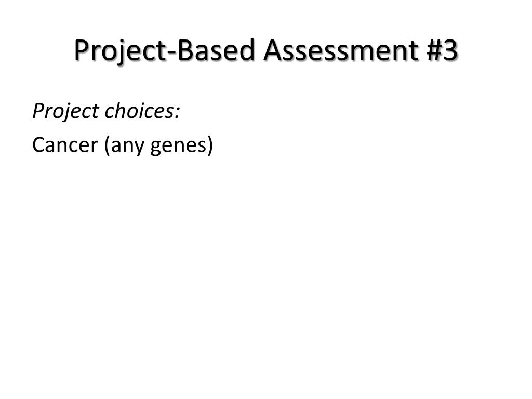Click the word Cancer

(x=65, y=144)
